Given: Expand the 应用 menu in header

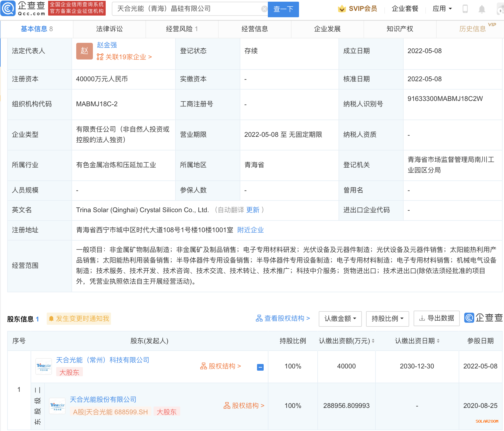Looking at the screenshot, I should (x=442, y=9).
